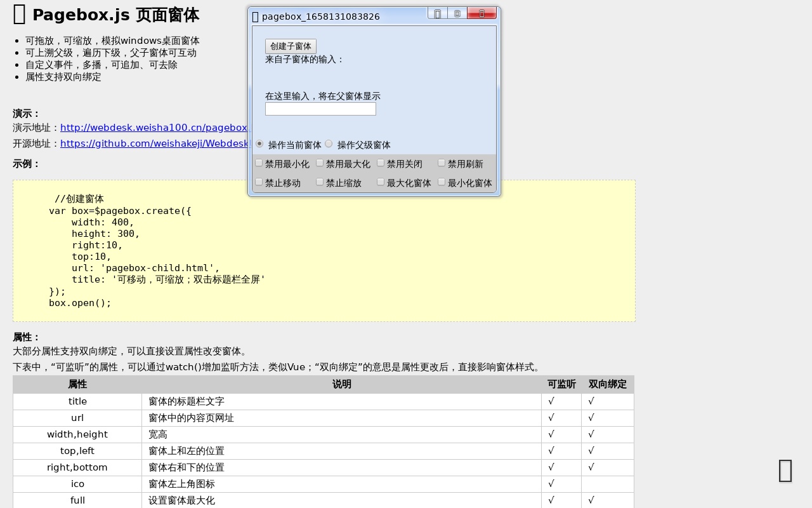Minimize the pagebox window
This screenshot has width=812, height=508.
(x=438, y=13)
